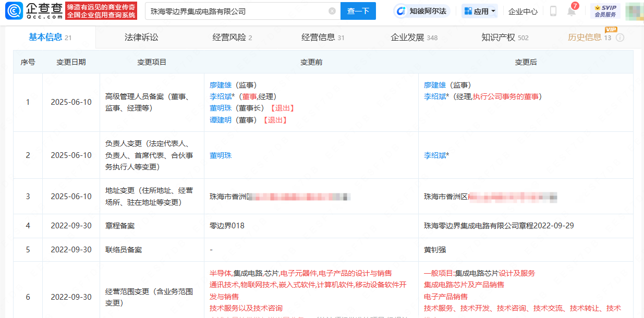Open 董明珠 link in row 2
Image resolution: width=644 pixels, height=318 pixels.
tap(221, 155)
